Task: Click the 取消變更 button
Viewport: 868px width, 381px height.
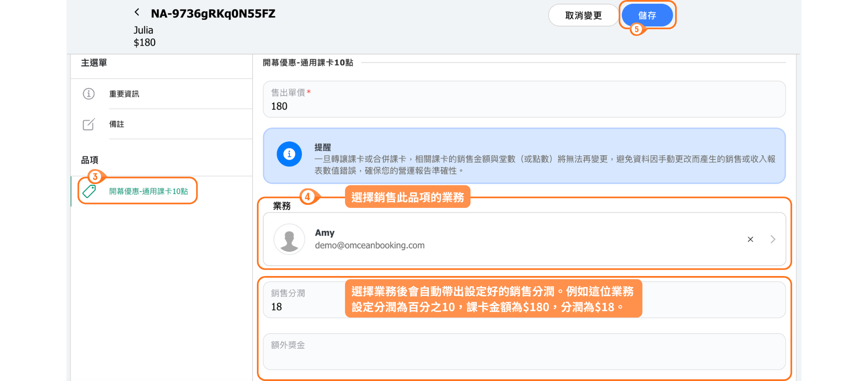Action: point(583,16)
